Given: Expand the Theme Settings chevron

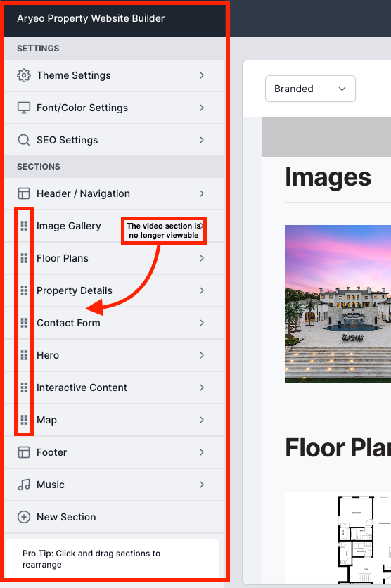Looking at the screenshot, I should (x=202, y=75).
